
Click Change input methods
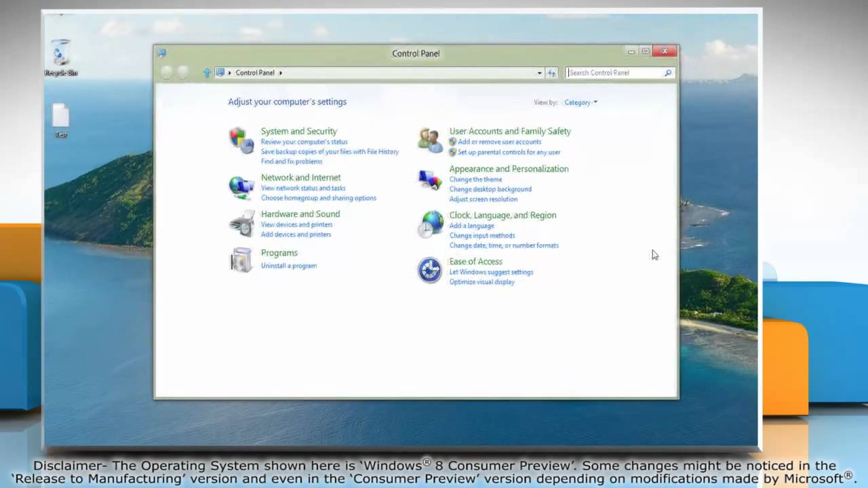click(x=482, y=236)
